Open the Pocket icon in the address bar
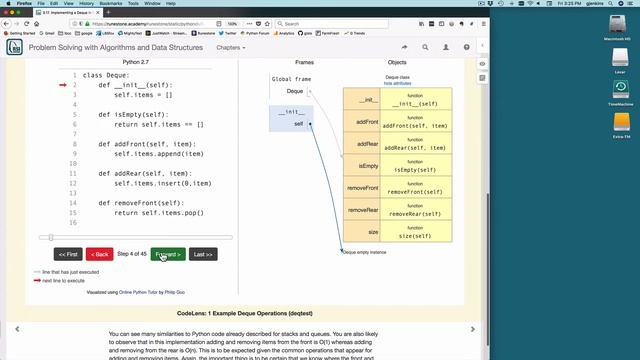This screenshot has width=640, height=360. (x=258, y=24)
